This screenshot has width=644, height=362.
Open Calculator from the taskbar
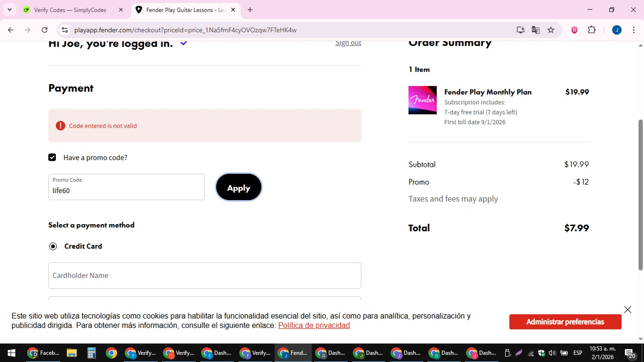click(x=91, y=353)
